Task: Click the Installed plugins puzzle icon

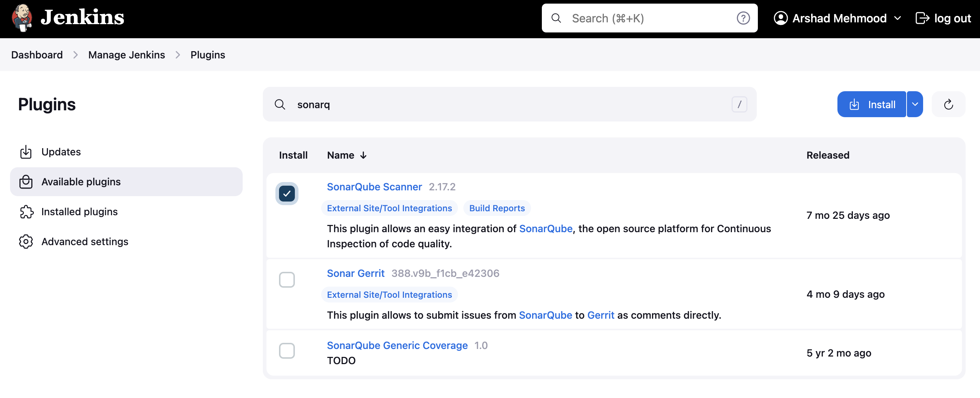Action: (26, 212)
